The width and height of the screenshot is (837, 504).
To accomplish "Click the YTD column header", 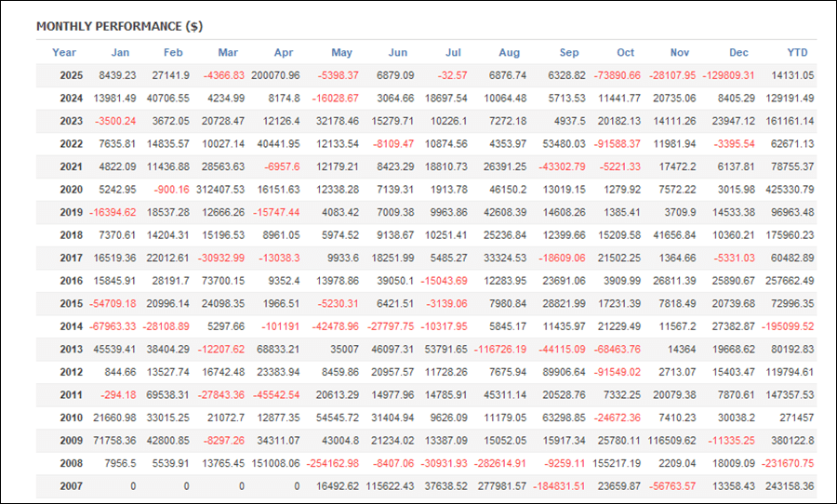I will (x=797, y=52).
